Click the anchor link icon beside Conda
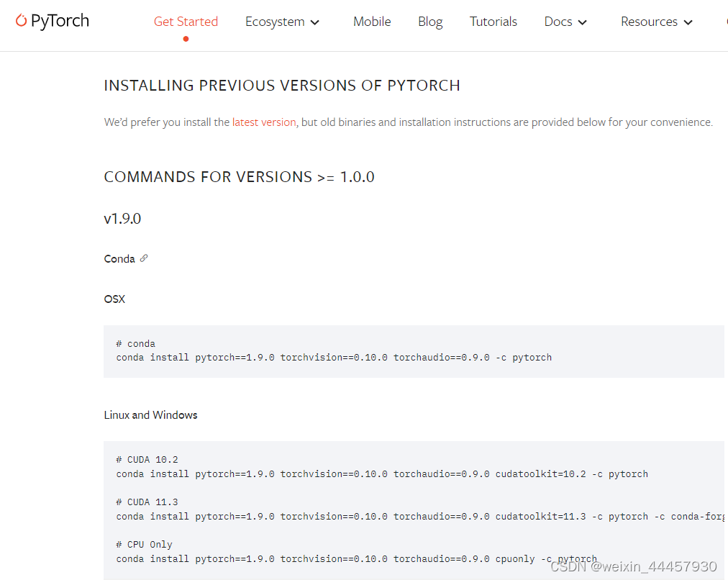This screenshot has height=580, width=728. (x=144, y=258)
